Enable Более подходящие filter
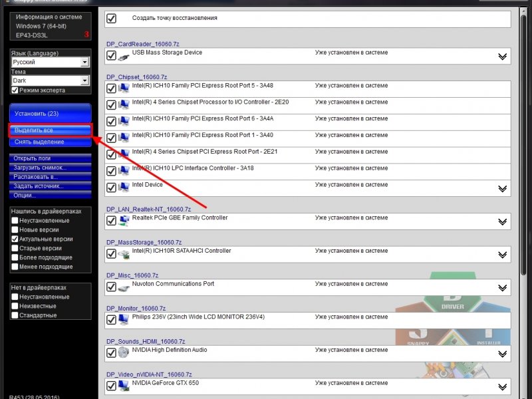 coord(15,257)
